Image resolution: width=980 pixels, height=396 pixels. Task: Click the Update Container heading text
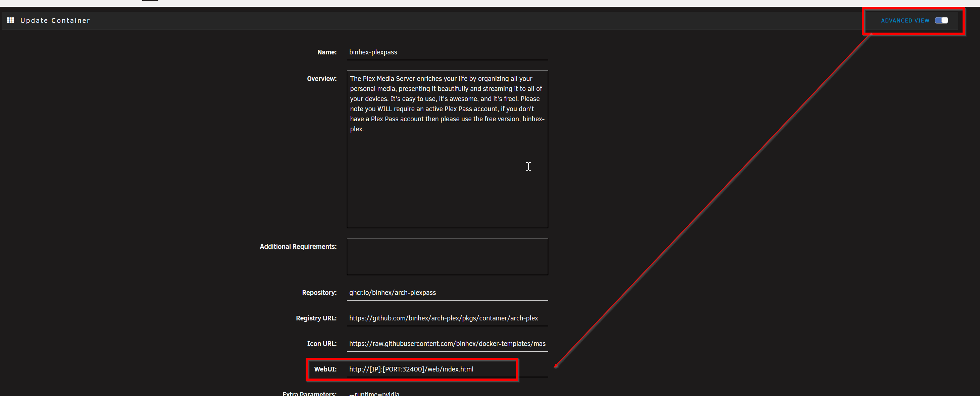(x=55, y=20)
